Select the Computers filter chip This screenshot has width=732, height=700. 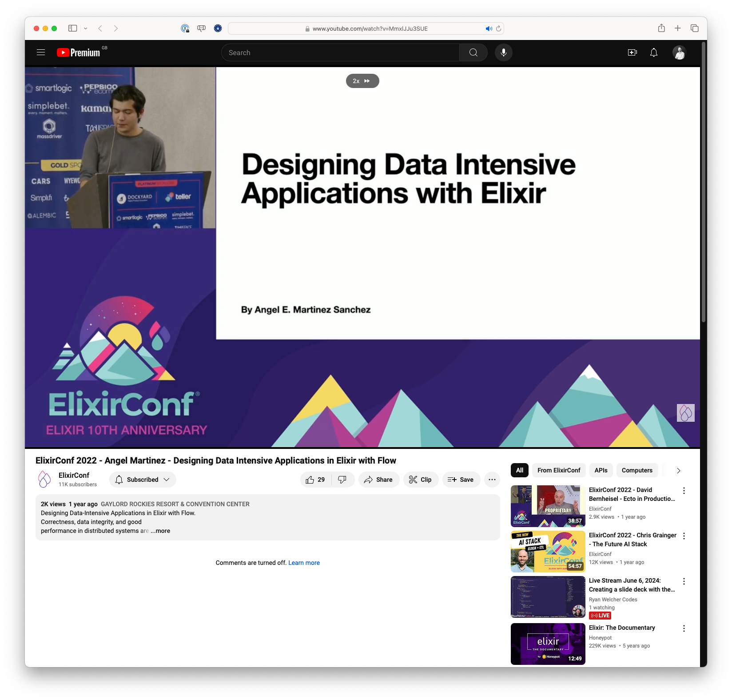pyautogui.click(x=637, y=470)
